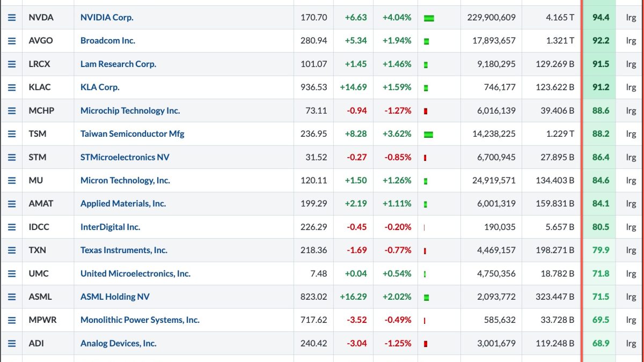Open the InterDigital Inc. link
The width and height of the screenshot is (644, 362).
pos(110,227)
